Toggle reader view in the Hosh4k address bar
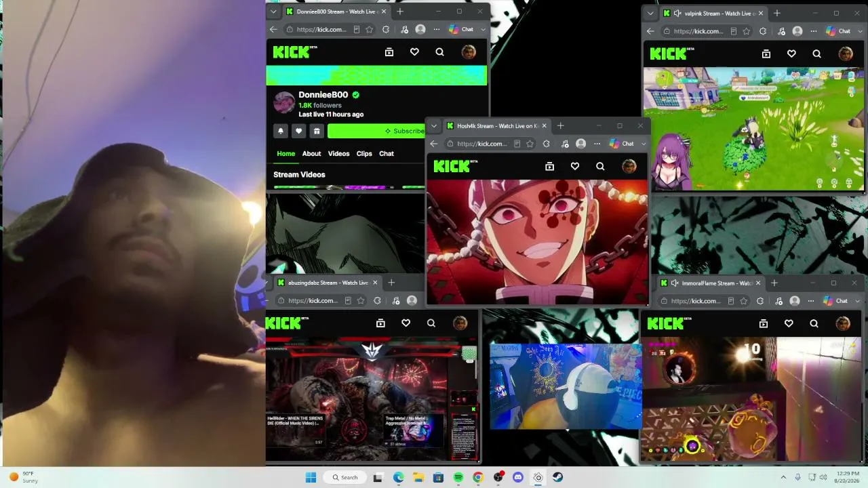The height and width of the screenshot is (488, 868). click(517, 144)
